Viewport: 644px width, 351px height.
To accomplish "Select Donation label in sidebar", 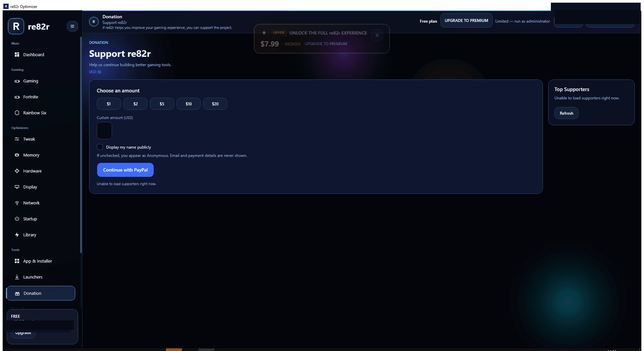I will [33, 293].
